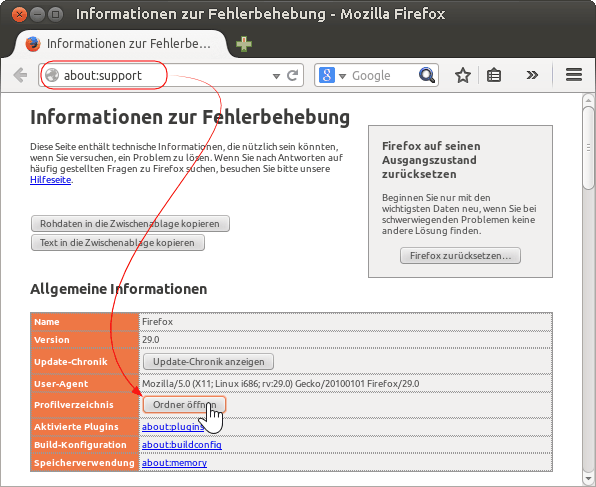The width and height of the screenshot is (596, 487).
Task: Bookmark this page with star icon
Action: click(463, 75)
